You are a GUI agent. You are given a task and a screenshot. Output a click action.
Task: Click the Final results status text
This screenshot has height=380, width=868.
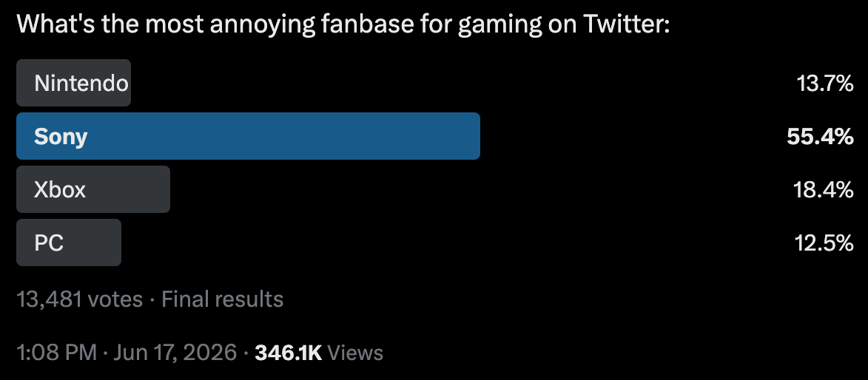click(222, 299)
